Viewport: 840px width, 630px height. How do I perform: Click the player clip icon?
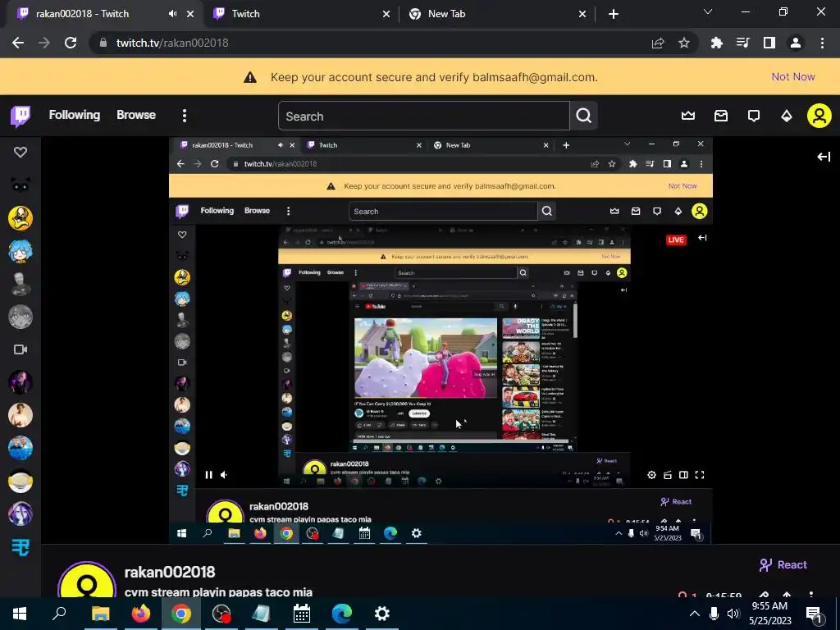point(668,475)
